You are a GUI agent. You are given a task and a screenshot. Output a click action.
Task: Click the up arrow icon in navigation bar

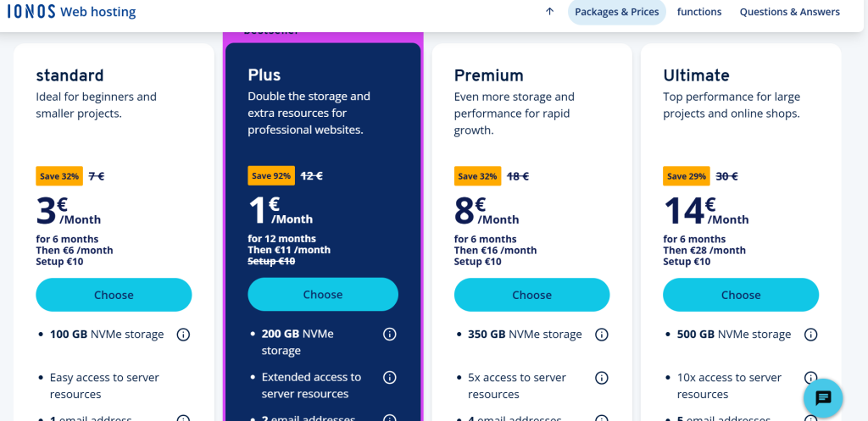pos(549,12)
